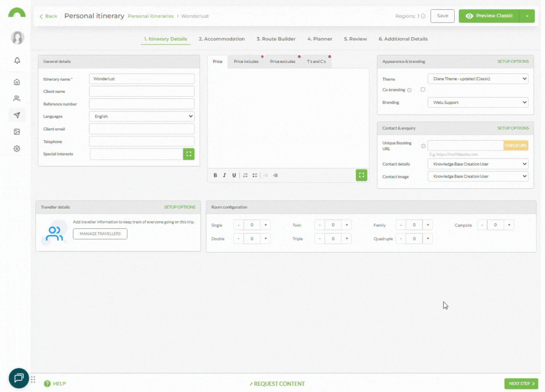Image resolution: width=545 pixels, height=392 pixels.
Task: Open the image gallery sidebar icon
Action: click(x=17, y=132)
